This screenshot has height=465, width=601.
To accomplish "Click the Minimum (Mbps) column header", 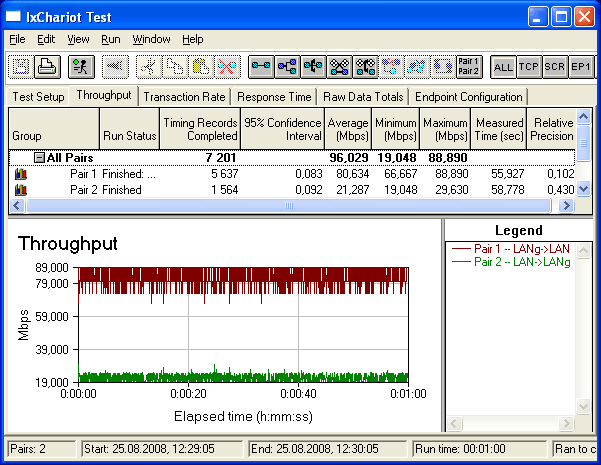I will tap(396, 129).
